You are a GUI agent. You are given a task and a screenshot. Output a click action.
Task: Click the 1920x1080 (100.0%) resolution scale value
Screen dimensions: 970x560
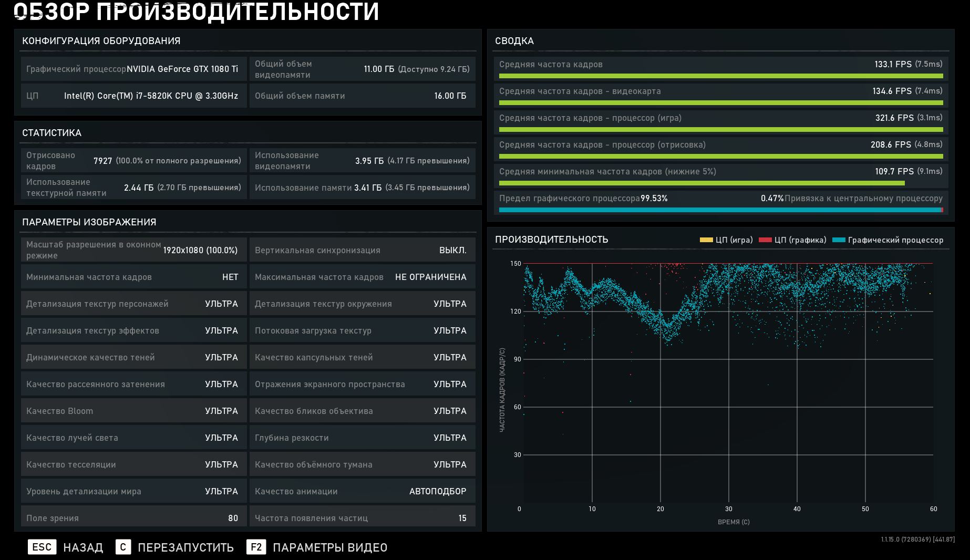point(200,250)
